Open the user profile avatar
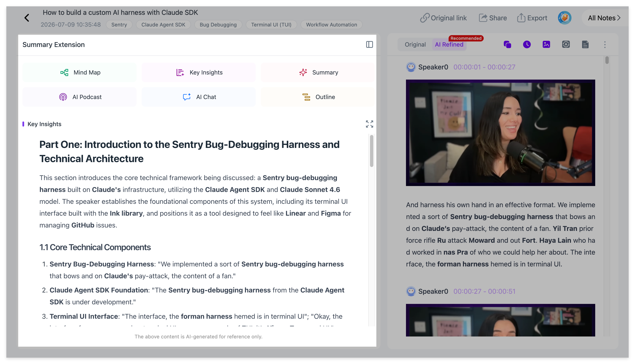This screenshot has height=364, width=635. click(x=565, y=18)
